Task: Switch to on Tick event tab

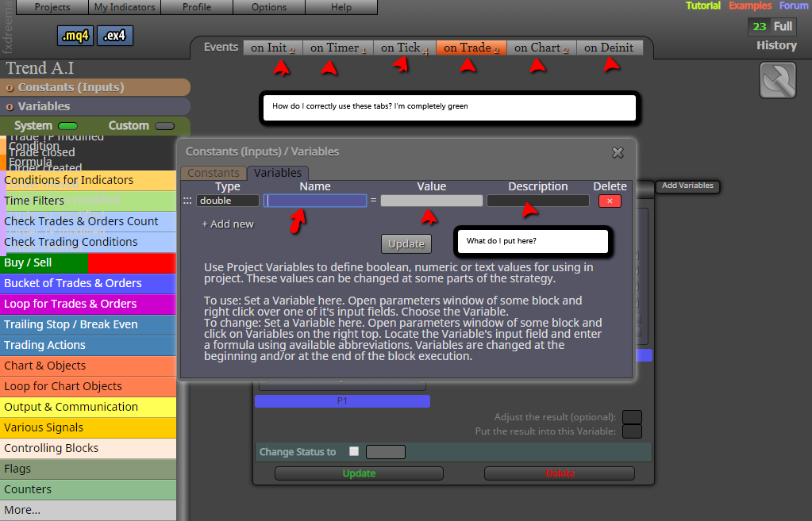Action: click(405, 48)
